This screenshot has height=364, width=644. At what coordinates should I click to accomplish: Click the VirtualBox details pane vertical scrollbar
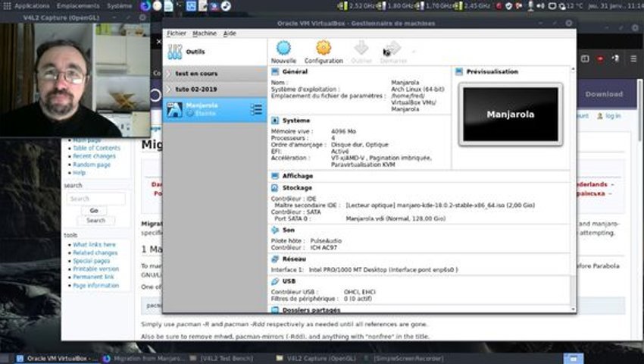pos(573,189)
